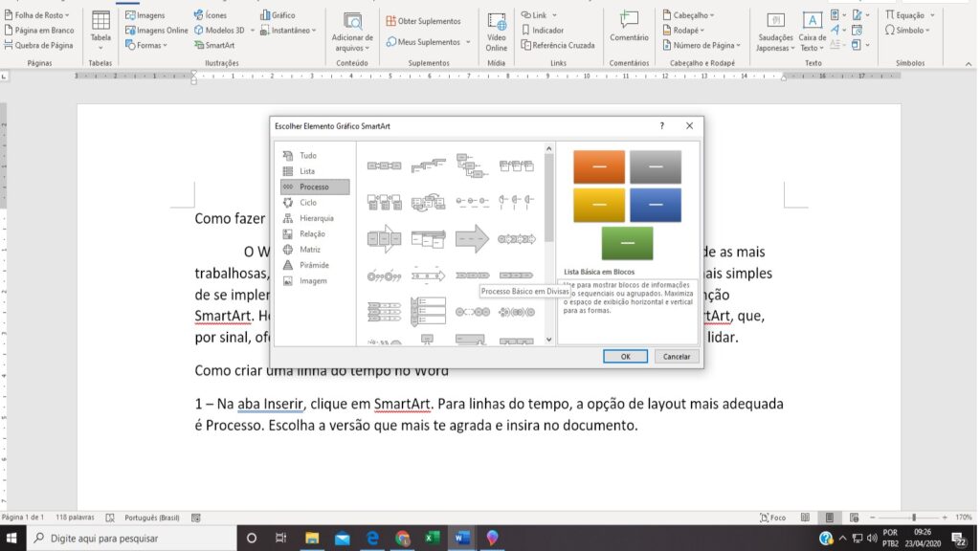Insert Vídeo Online
Image resolution: width=980 pixels, height=551 pixels.
point(497,33)
